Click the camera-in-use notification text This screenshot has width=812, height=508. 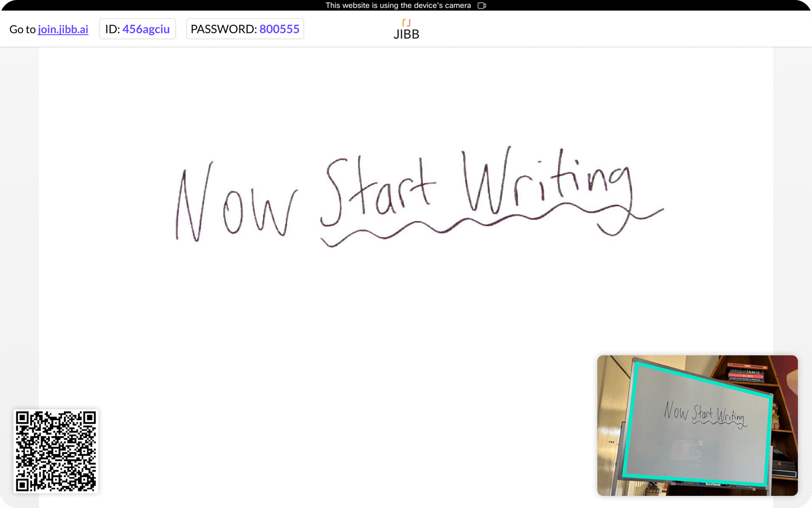click(398, 6)
